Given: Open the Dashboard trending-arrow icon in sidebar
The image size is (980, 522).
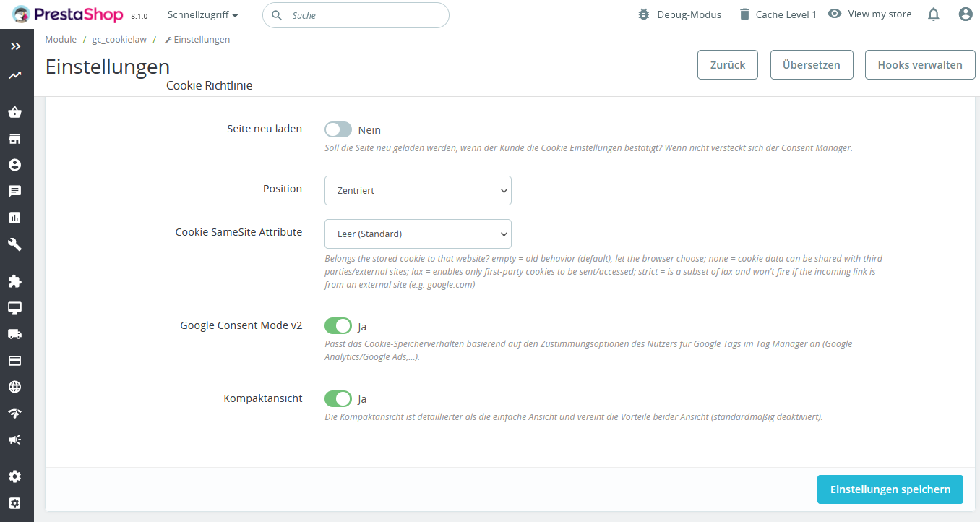Looking at the screenshot, I should (15, 75).
